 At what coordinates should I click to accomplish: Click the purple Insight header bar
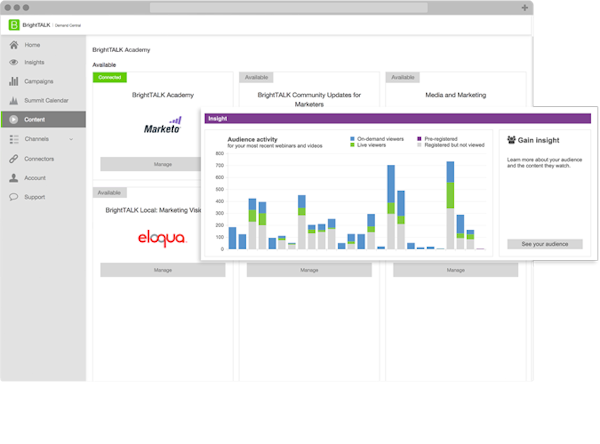(398, 118)
